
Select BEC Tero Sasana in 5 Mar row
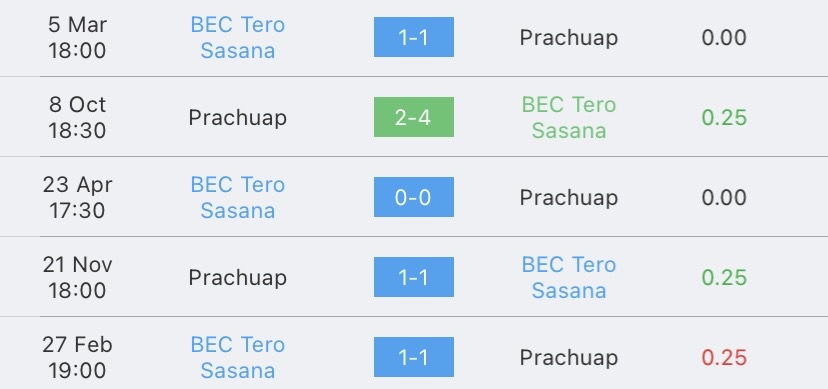point(238,37)
